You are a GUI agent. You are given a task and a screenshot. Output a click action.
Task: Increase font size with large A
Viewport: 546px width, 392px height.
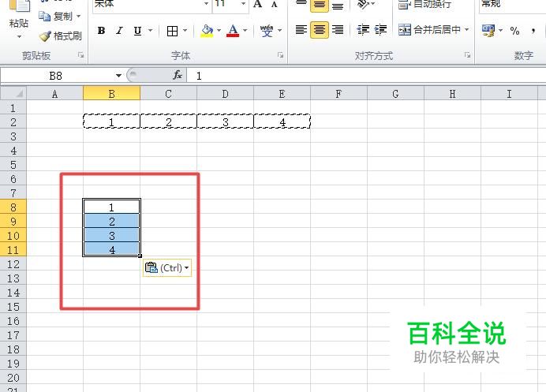coord(258,4)
